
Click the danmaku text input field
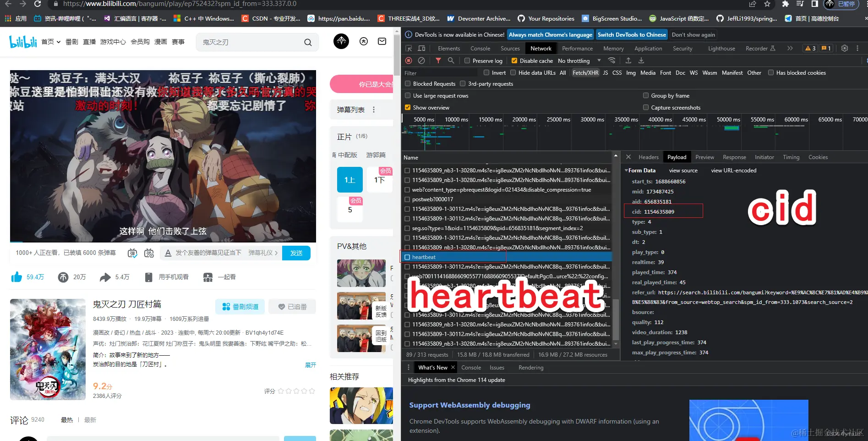(x=208, y=253)
